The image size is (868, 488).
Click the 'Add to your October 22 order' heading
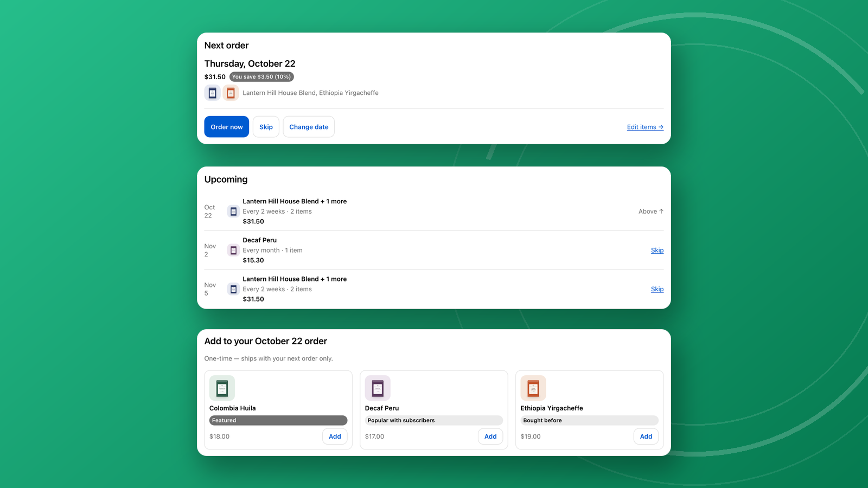(x=266, y=341)
